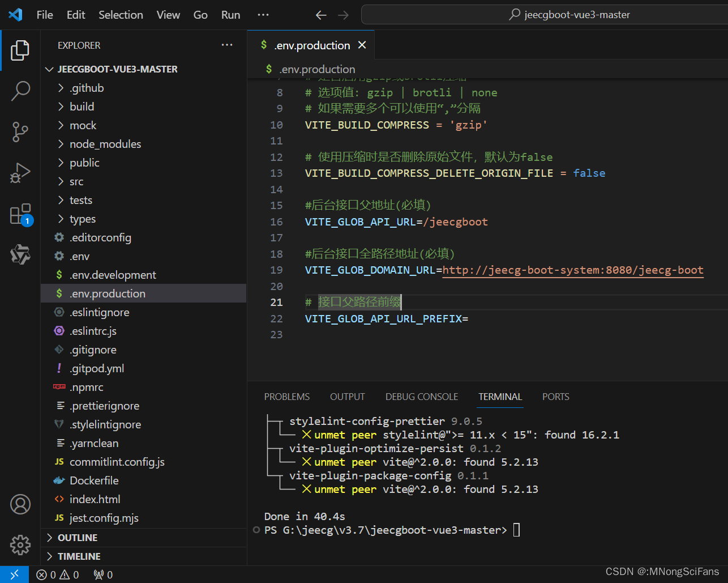The width and height of the screenshot is (728, 583).
Task: Open the Run menu
Action: point(230,15)
